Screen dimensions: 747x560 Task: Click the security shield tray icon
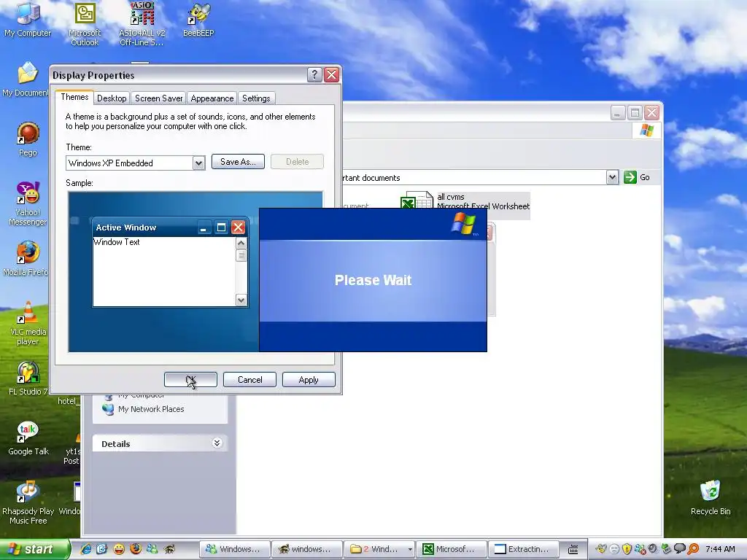click(x=627, y=549)
